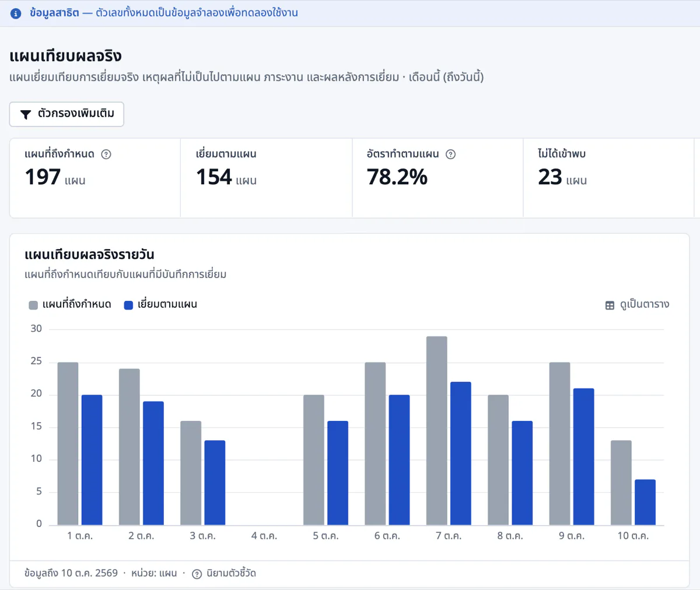This screenshot has width=700, height=590.
Task: Click the 23 แผน ไม่ได้เข้าพบ value
Action: point(562,177)
